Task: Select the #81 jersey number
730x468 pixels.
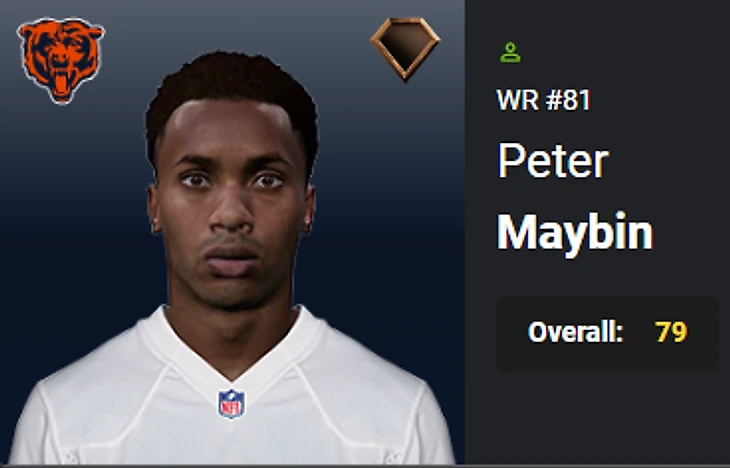Action: 568,100
